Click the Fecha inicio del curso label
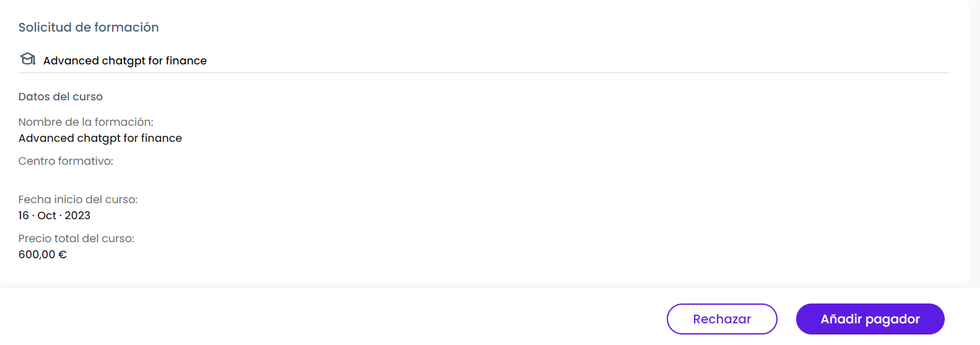The width and height of the screenshot is (980, 345). click(78, 199)
